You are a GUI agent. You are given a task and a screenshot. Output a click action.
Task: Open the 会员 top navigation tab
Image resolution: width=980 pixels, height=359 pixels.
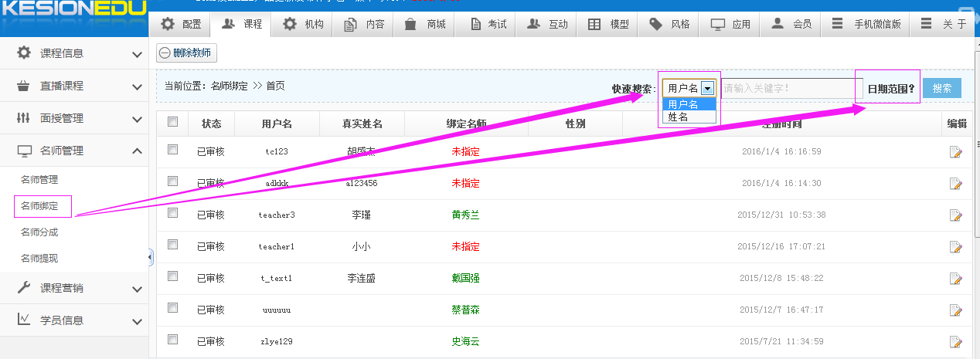[x=793, y=24]
